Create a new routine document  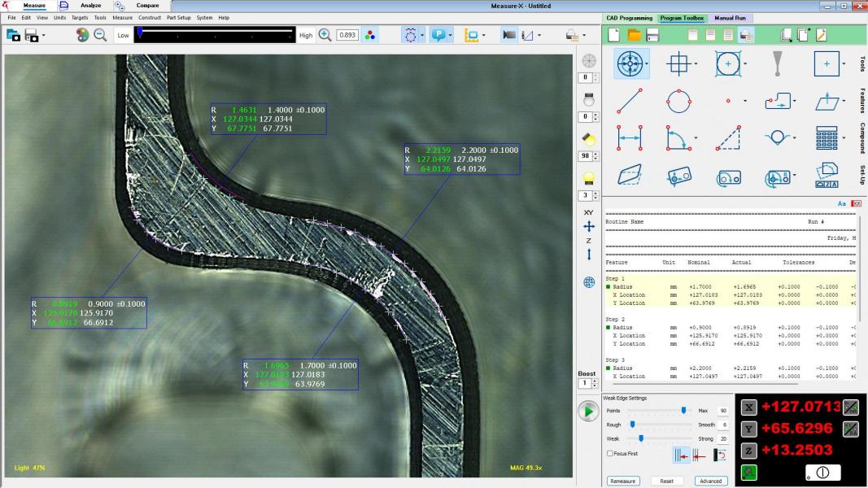(x=614, y=35)
